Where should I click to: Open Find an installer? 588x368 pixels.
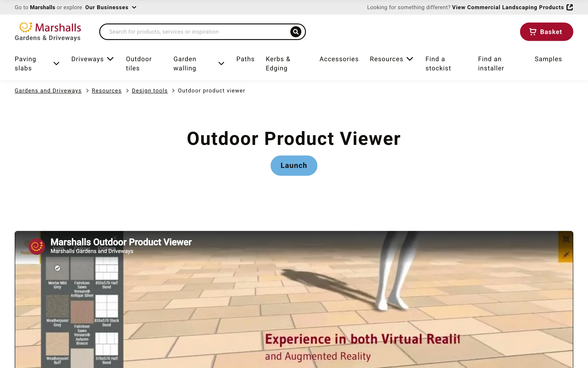click(x=491, y=63)
